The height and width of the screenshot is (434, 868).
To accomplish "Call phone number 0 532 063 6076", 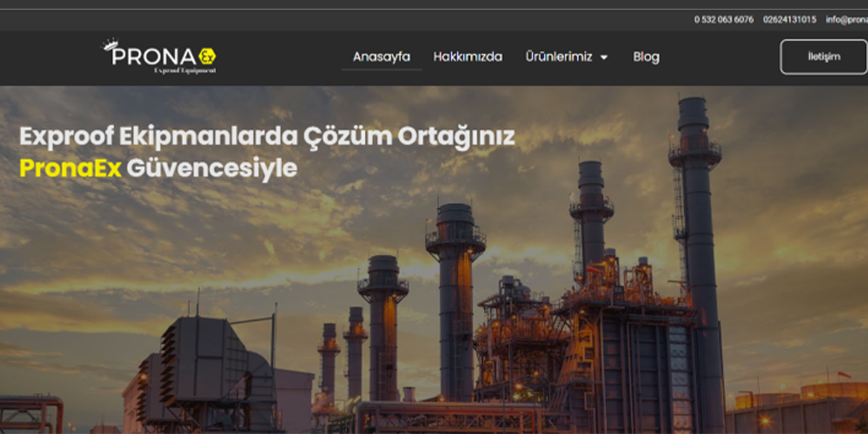I will pyautogui.click(x=724, y=20).
